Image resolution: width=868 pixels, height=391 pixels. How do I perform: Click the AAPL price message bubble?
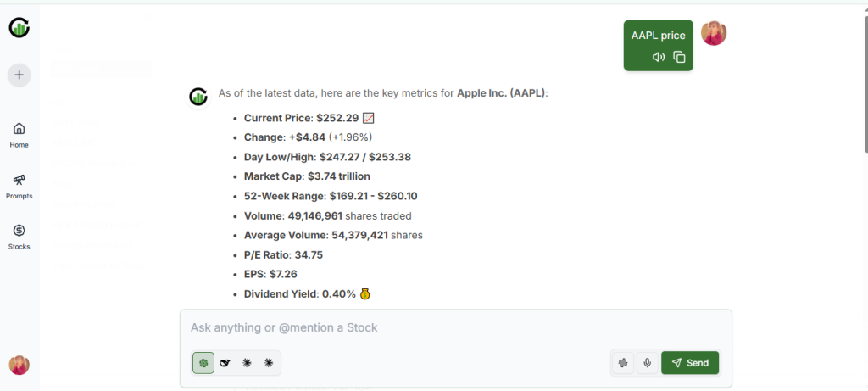pyautogui.click(x=658, y=36)
